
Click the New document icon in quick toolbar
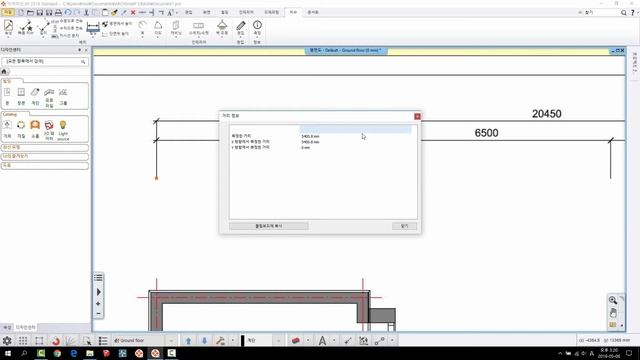(x=21, y=13)
